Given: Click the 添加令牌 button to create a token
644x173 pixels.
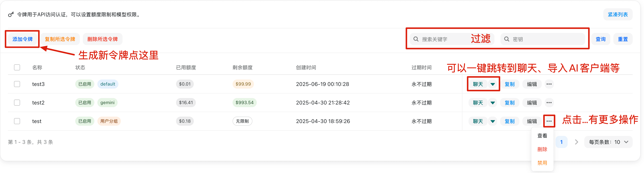Looking at the screenshot, I should click(x=22, y=39).
